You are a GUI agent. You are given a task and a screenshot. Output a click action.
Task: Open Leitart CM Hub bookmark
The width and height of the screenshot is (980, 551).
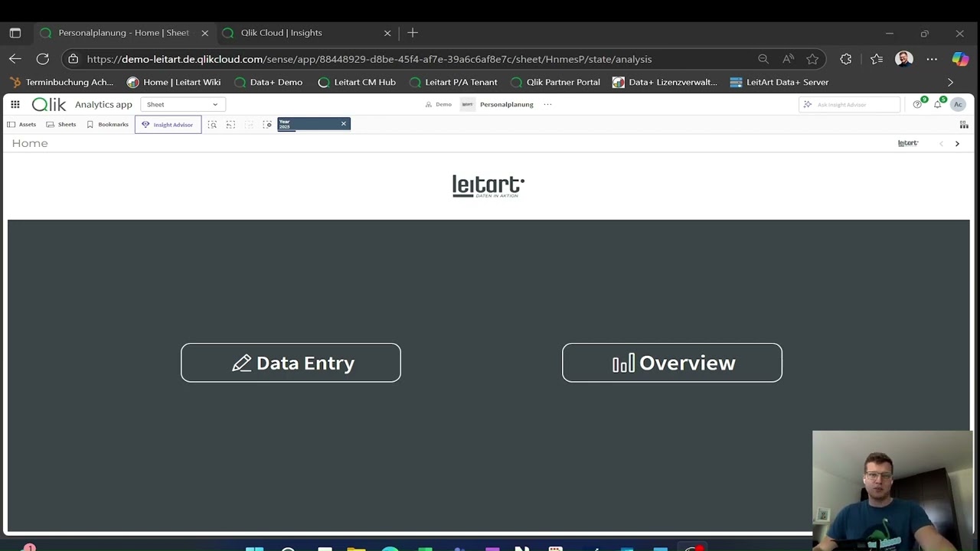click(357, 82)
